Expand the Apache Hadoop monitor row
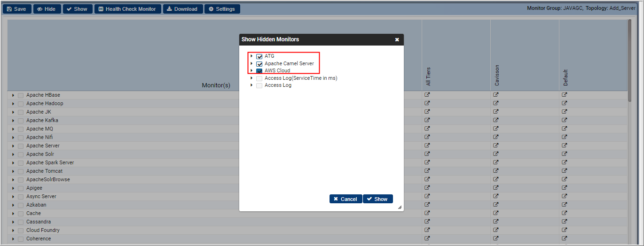 (13, 103)
